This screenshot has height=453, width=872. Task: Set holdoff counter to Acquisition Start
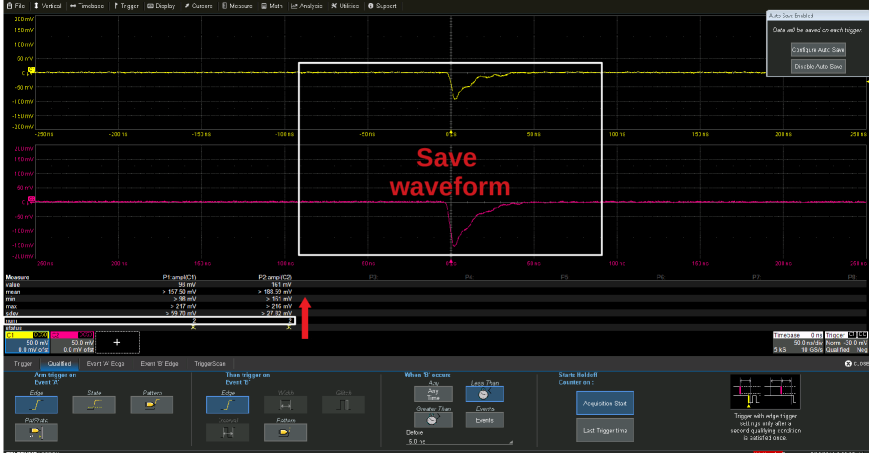604,402
